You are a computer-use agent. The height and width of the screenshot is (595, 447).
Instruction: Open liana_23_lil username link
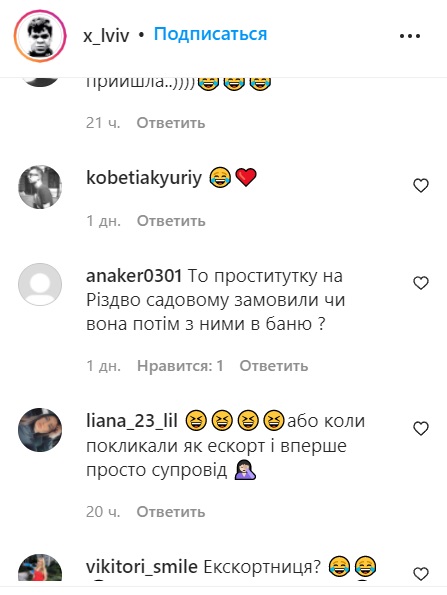132,421
